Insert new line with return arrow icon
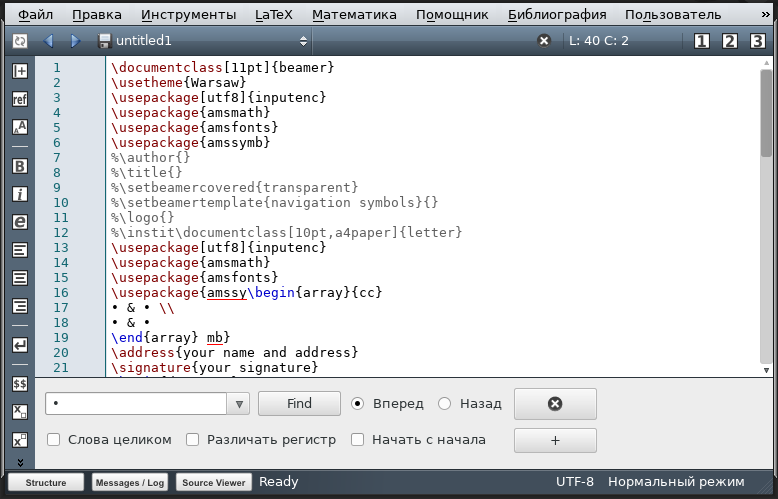778x499 pixels. pyautogui.click(x=20, y=345)
